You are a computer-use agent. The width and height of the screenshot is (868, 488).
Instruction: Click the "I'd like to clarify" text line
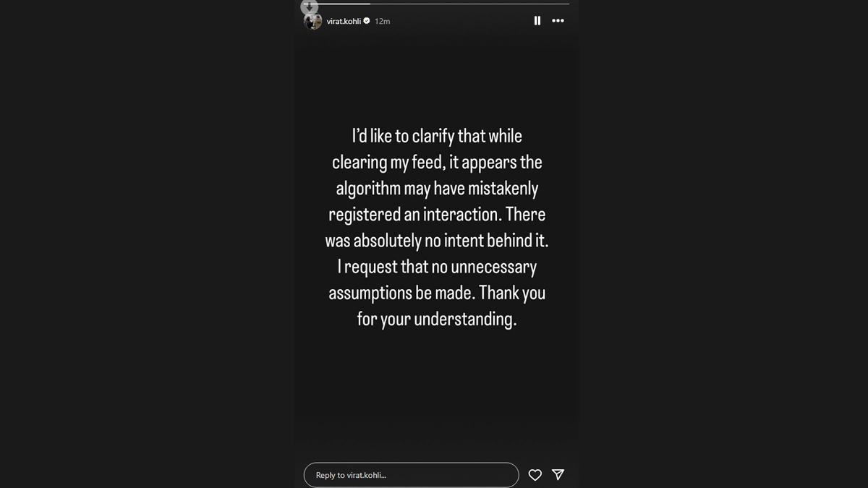click(436, 136)
